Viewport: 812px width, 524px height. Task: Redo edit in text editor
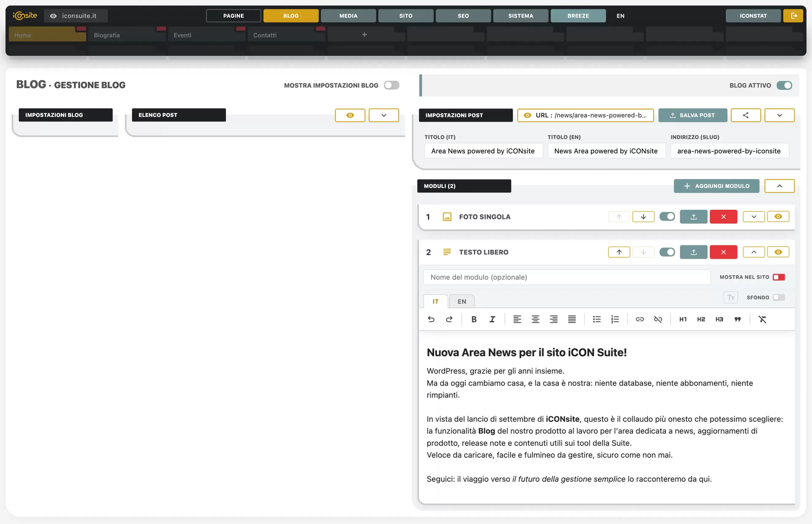pos(449,319)
